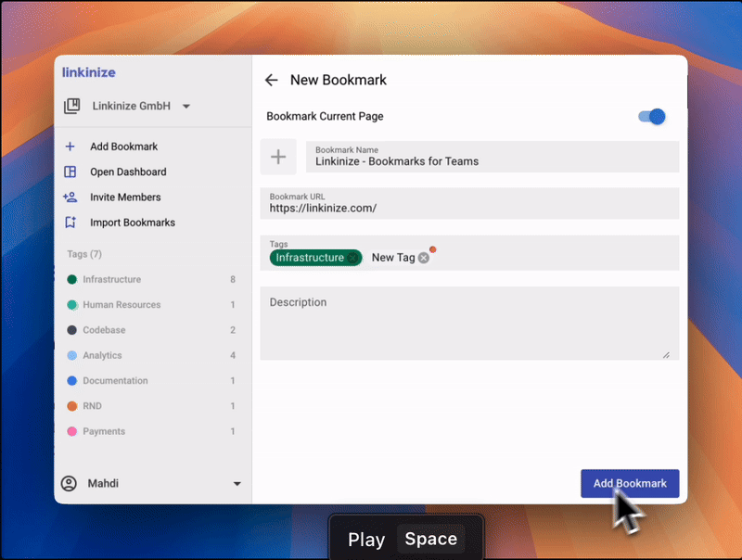Choose Invite Members in the sidebar
Viewport: 742px width, 560px height.
pyautogui.click(x=125, y=197)
